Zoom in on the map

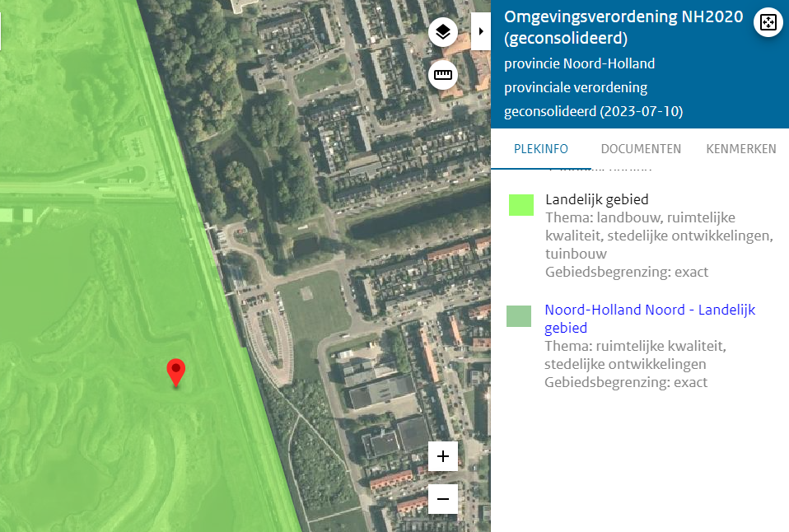click(x=442, y=455)
